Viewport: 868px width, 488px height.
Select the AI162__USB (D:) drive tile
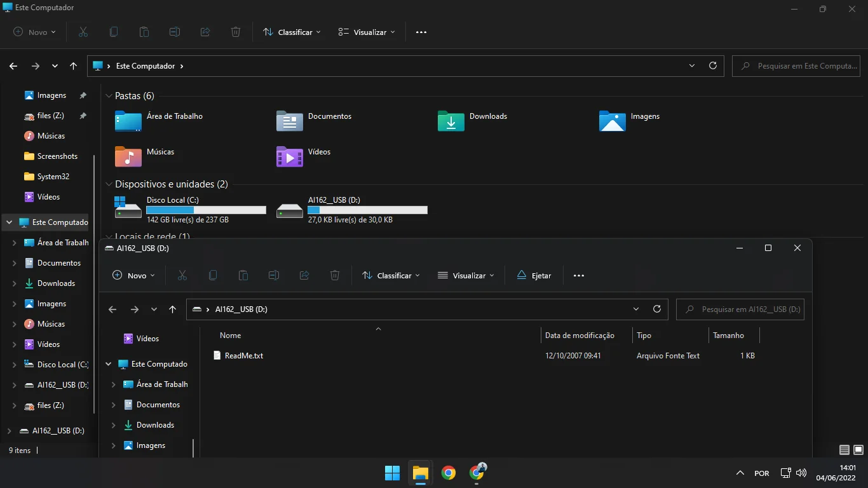point(352,210)
